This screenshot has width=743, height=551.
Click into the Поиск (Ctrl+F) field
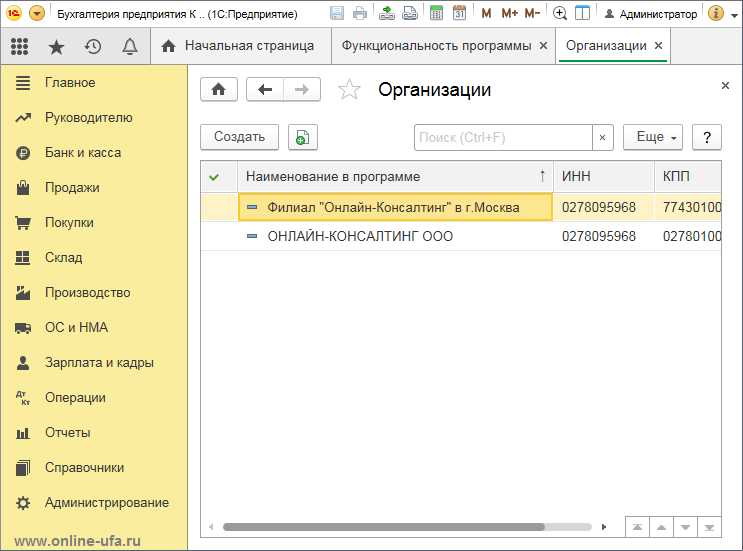[x=503, y=137]
